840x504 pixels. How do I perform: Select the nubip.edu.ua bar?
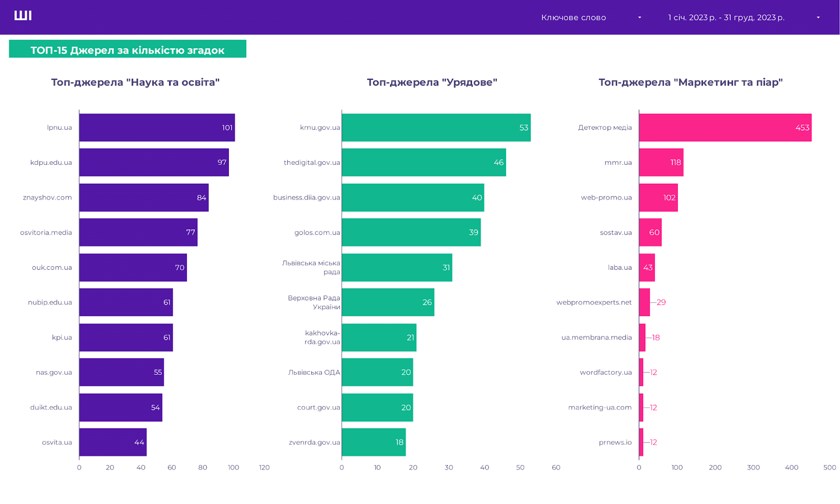[126, 302]
